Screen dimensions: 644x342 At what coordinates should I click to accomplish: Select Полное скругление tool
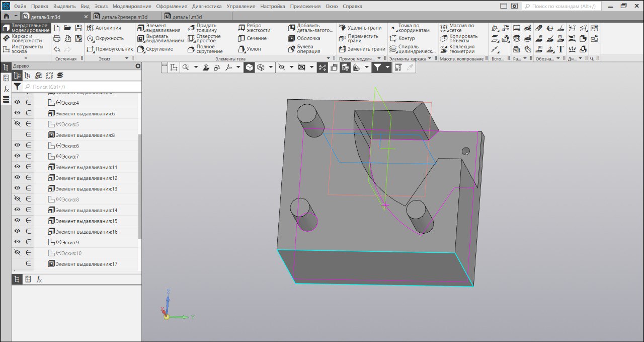205,49
